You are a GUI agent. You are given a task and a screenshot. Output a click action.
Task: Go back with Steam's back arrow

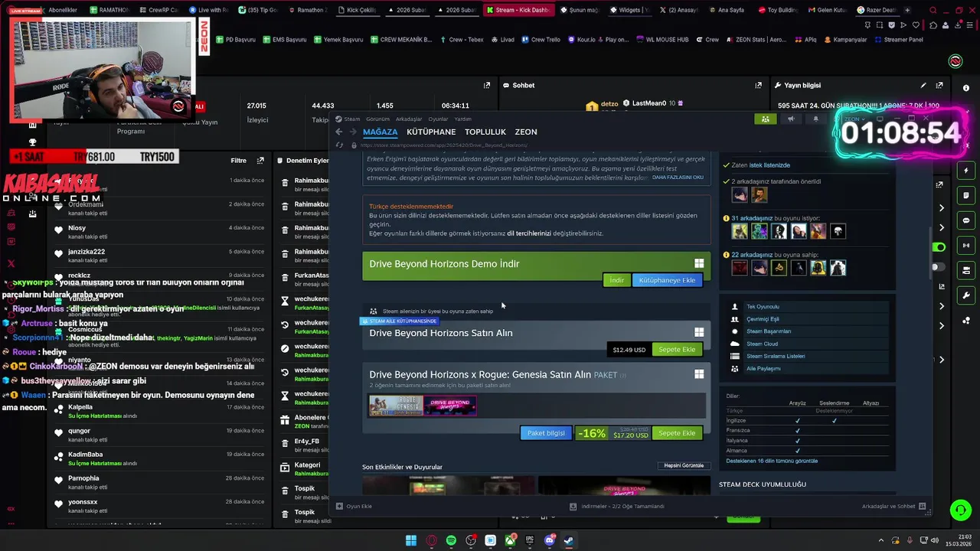pyautogui.click(x=339, y=132)
